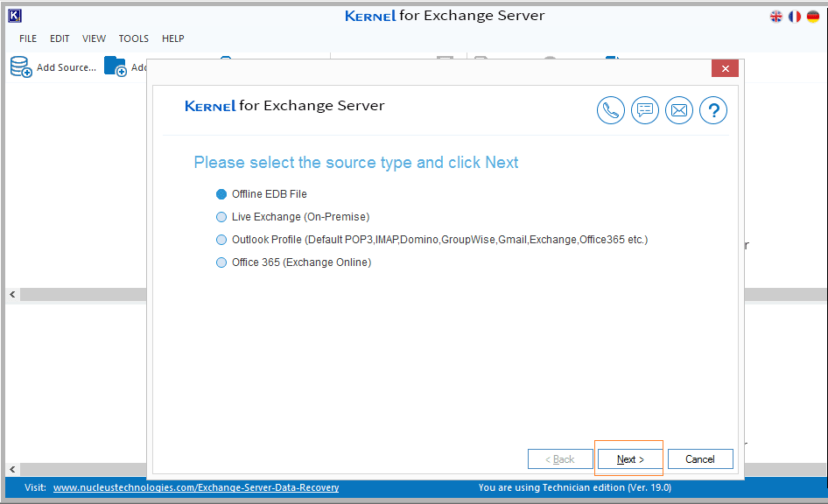Viewport: 828px width, 504px height.
Task: Click 'Please select the source type' heading
Action: [x=356, y=163]
